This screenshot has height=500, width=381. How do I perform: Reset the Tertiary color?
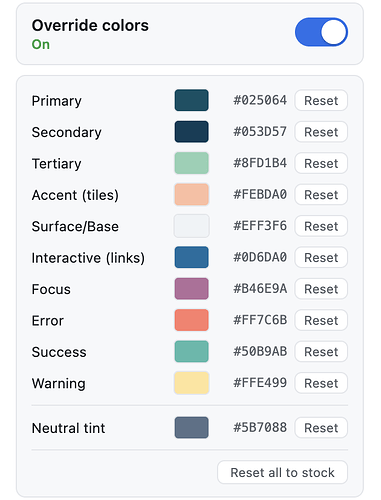click(x=321, y=163)
